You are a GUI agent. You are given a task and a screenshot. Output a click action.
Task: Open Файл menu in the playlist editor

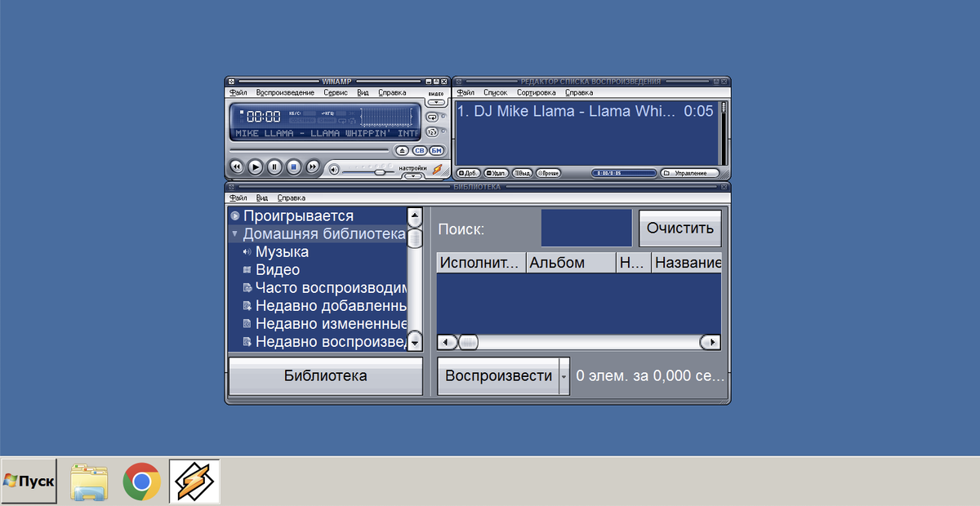point(465,93)
